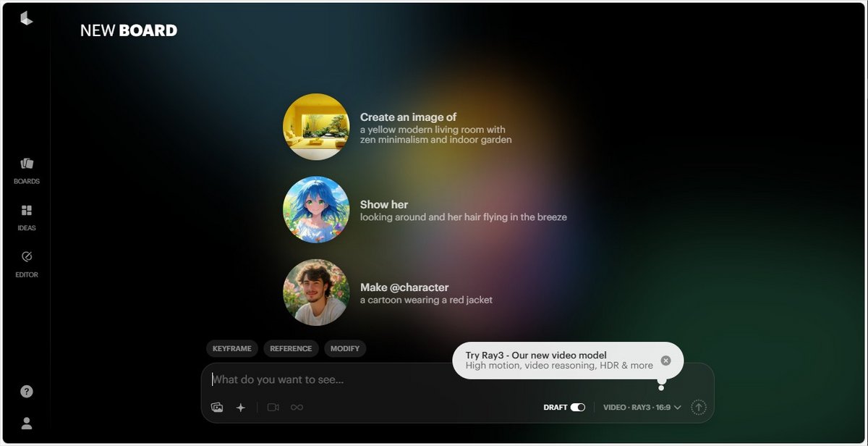Click the sparkle enhance icon
This screenshot has height=446, width=868.
241,407
